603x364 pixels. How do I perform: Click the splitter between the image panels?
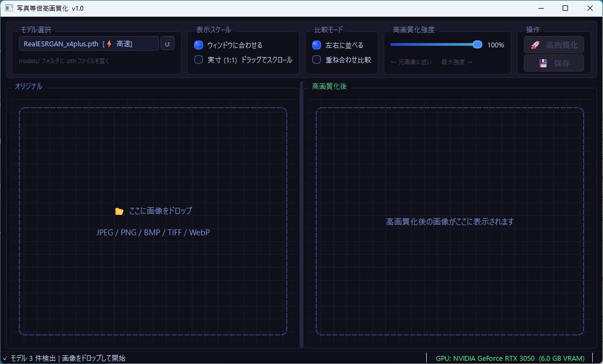coord(302,214)
